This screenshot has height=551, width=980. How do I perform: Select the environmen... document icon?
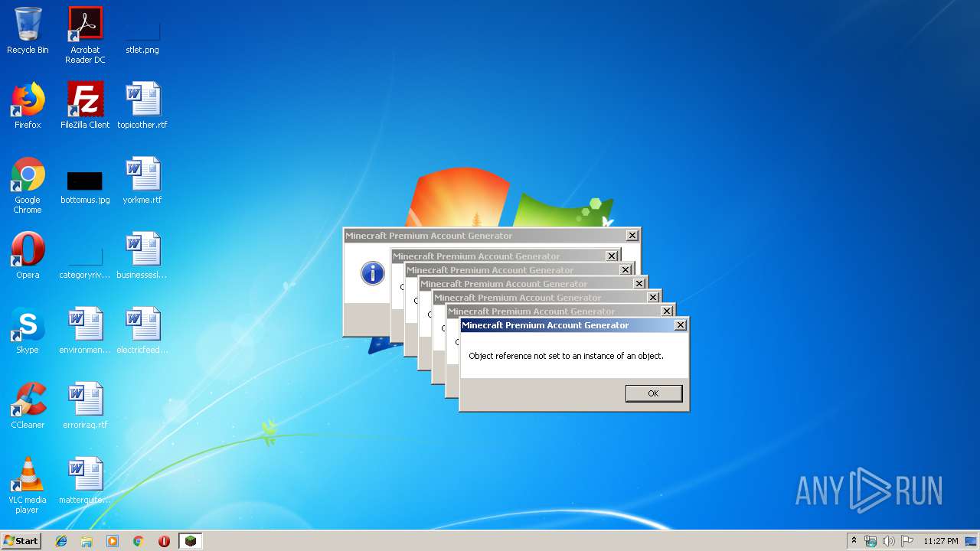click(x=85, y=331)
